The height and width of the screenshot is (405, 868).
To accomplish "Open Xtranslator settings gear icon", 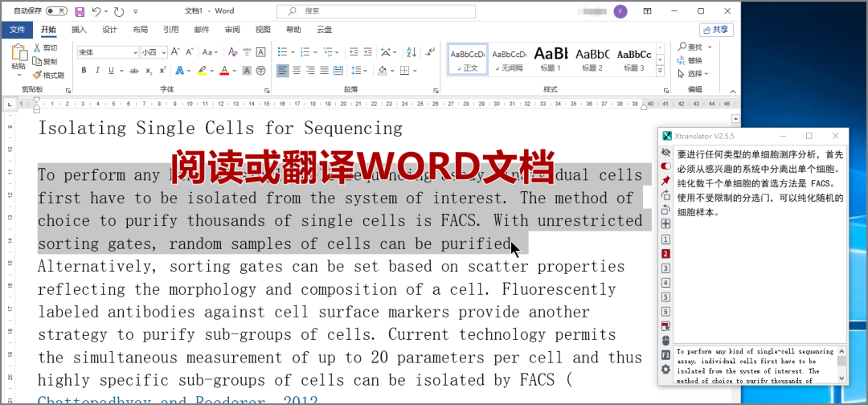I will click(666, 369).
